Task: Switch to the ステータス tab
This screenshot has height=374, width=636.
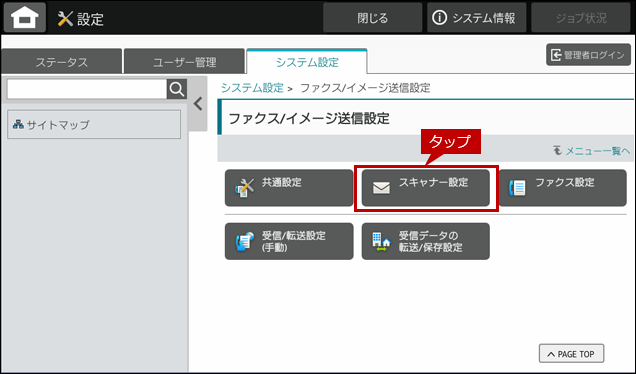Action: coord(61,62)
